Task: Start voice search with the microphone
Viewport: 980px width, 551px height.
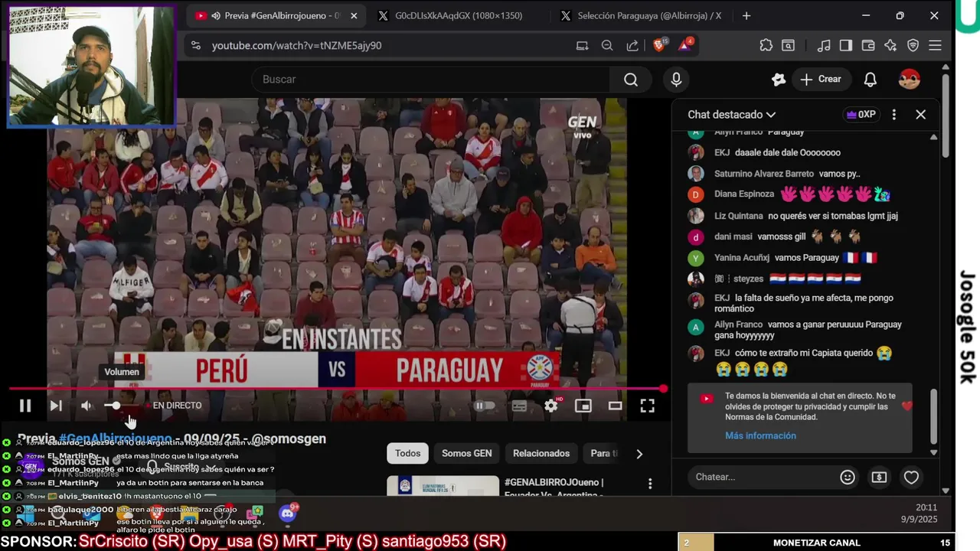Action: click(676, 80)
